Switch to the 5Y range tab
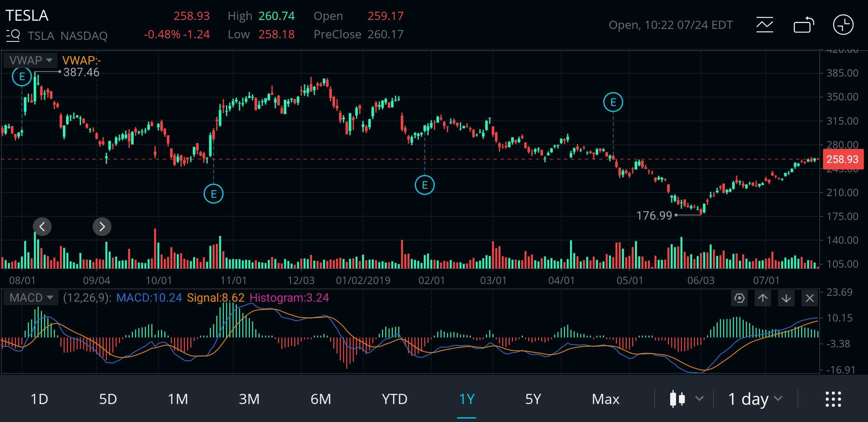The width and height of the screenshot is (868, 422). tap(533, 399)
